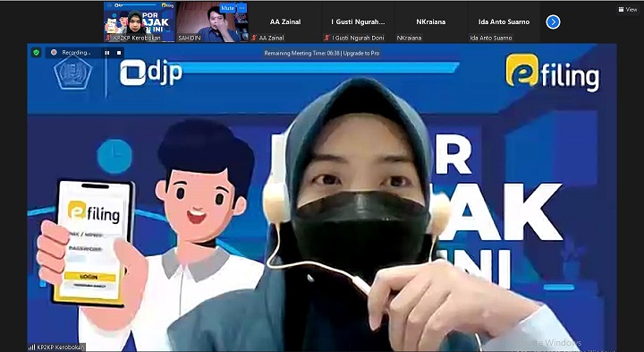
Task: Select the KP2KP Kerobokan video thumbnail
Action: point(140,21)
